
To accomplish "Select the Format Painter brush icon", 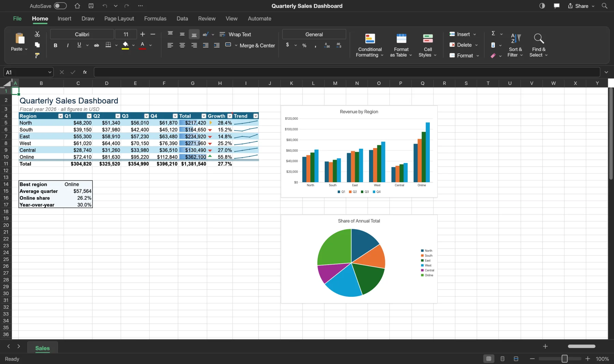I will click(x=37, y=55).
